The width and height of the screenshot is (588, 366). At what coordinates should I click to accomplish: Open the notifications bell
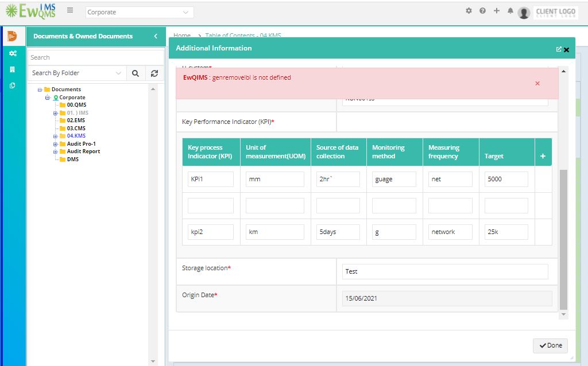[x=510, y=11]
